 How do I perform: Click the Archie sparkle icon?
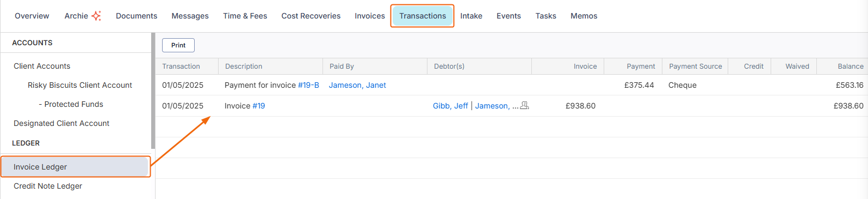pyautogui.click(x=96, y=16)
